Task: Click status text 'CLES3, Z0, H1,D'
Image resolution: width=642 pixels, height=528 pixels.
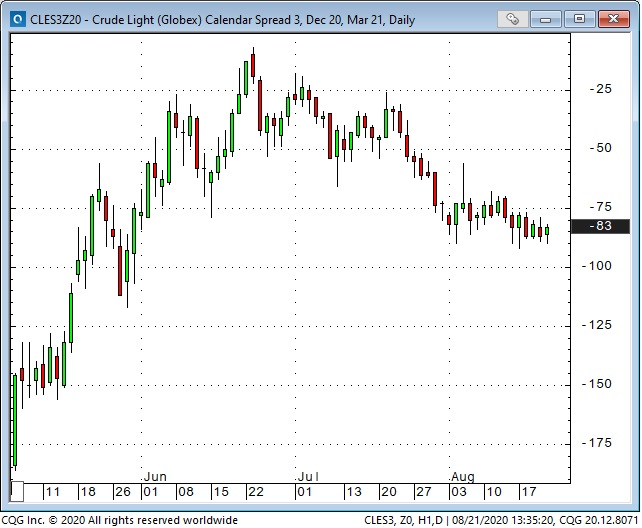Action: pyautogui.click(x=403, y=520)
